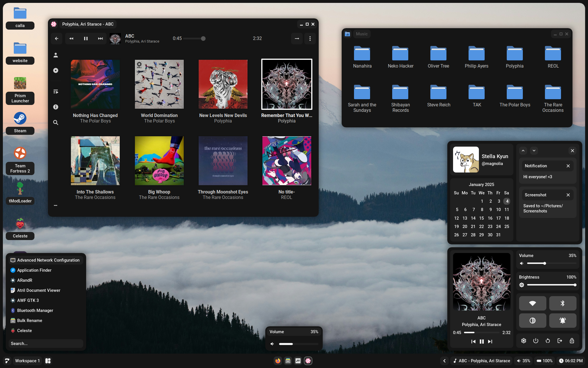
Task: Open the play queue icon in sidebar
Action: [x=56, y=92]
